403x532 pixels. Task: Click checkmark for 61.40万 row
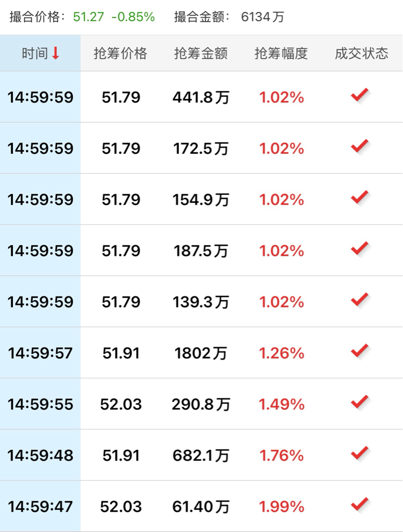coord(359,504)
